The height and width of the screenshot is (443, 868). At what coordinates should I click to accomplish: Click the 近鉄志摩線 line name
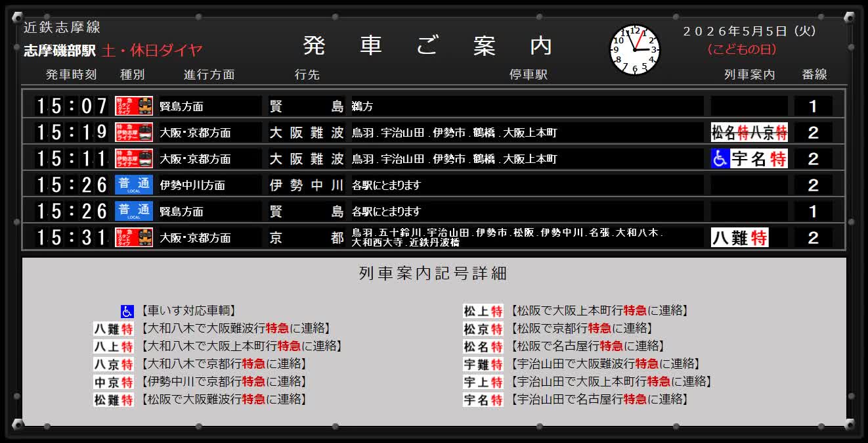tap(62, 27)
